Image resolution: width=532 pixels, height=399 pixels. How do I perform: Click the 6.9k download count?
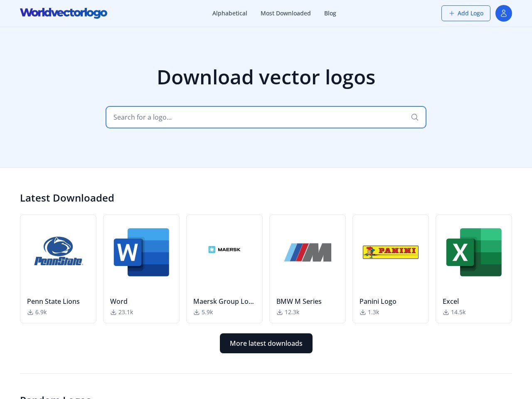(41, 312)
